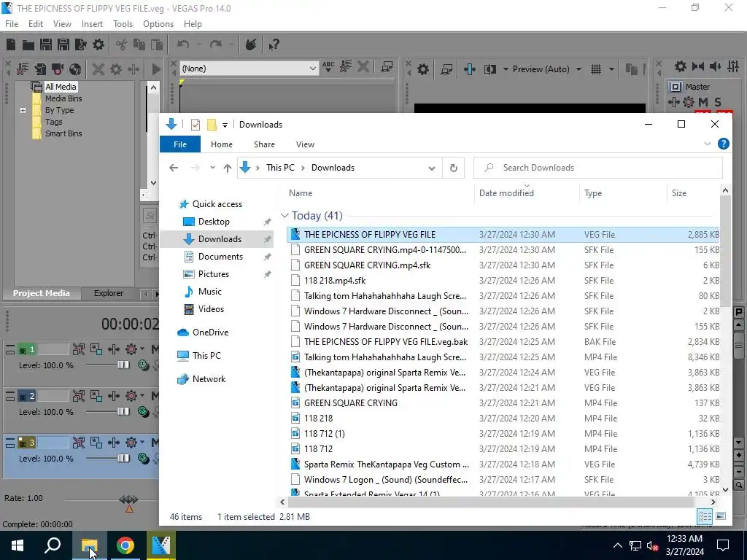747x560 pixels.
Task: Click the first Save floppy icon
Action: click(x=46, y=44)
